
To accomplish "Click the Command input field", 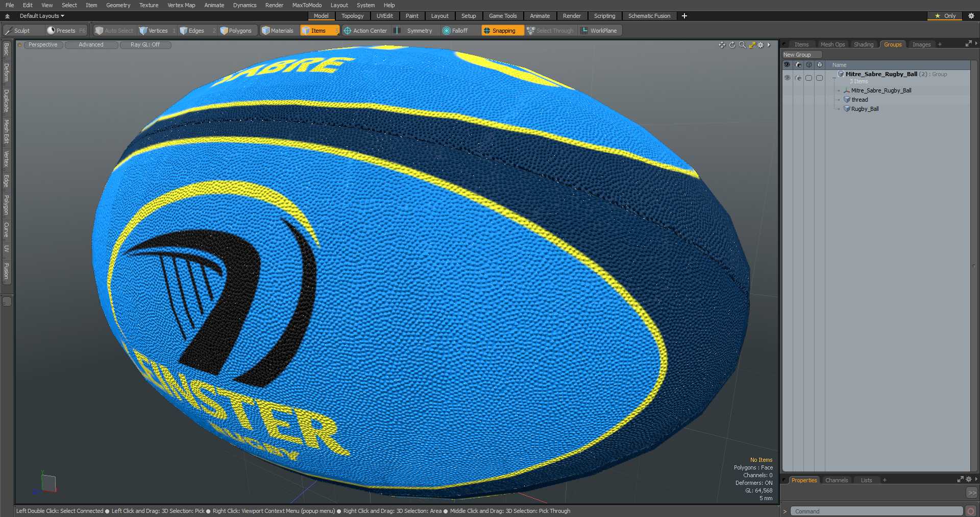I will point(876,511).
